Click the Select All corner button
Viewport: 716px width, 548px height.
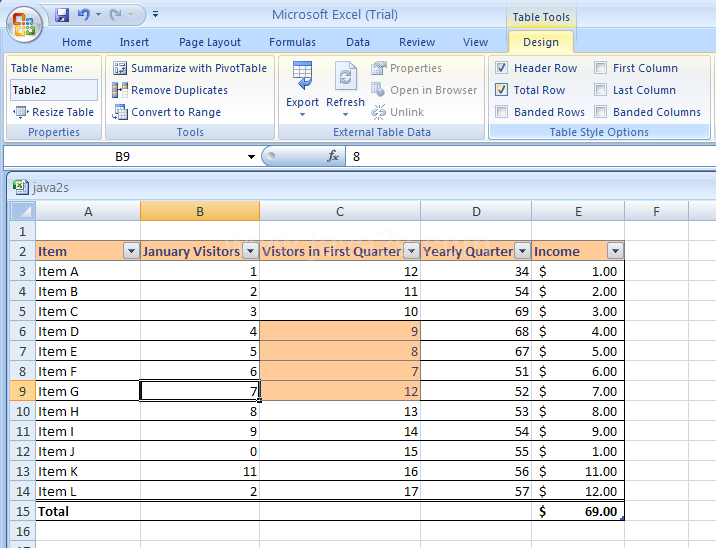pyautogui.click(x=23, y=211)
